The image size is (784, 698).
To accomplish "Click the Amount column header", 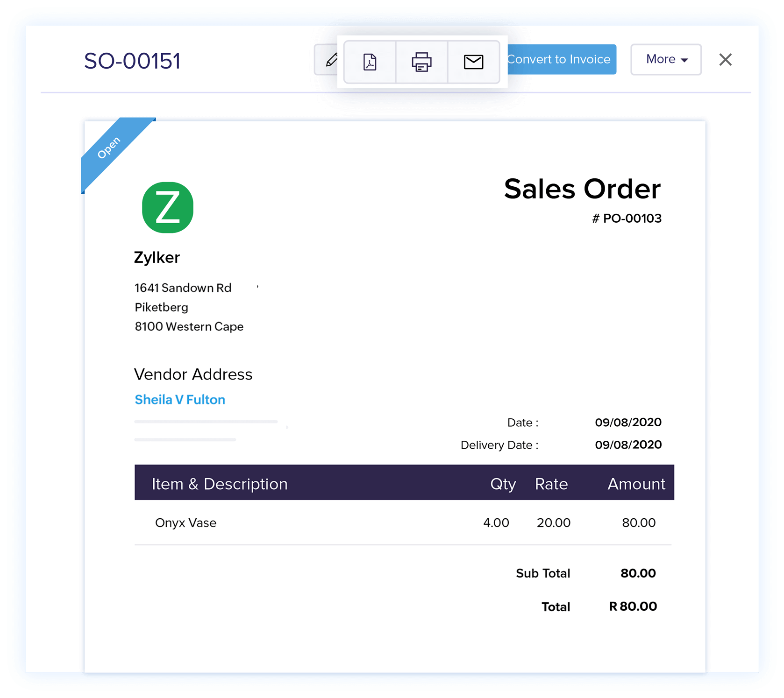I will [x=636, y=484].
